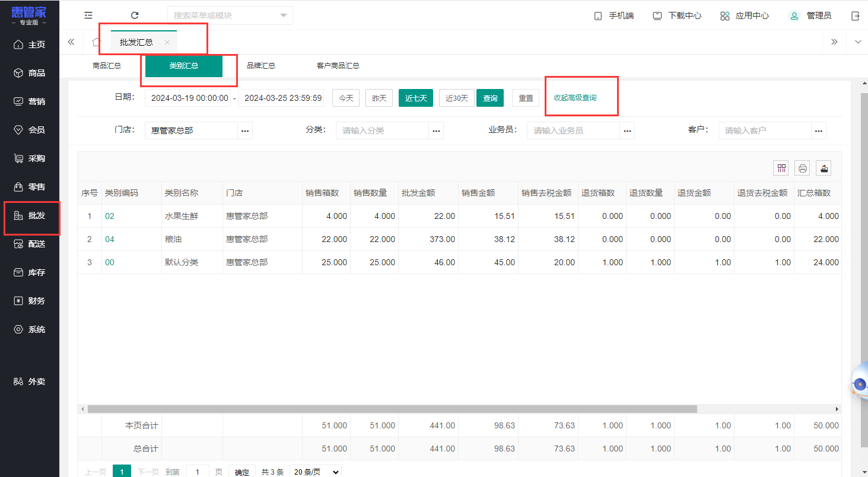Open the 外卖 sidebar module
This screenshot has width=868, height=477.
(x=30, y=381)
